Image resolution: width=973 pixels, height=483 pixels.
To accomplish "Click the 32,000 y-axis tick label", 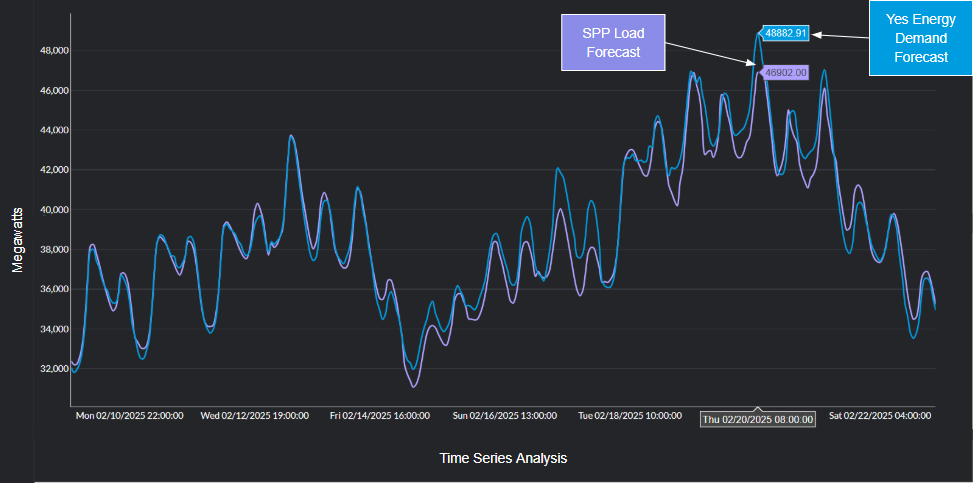I will pyautogui.click(x=53, y=369).
